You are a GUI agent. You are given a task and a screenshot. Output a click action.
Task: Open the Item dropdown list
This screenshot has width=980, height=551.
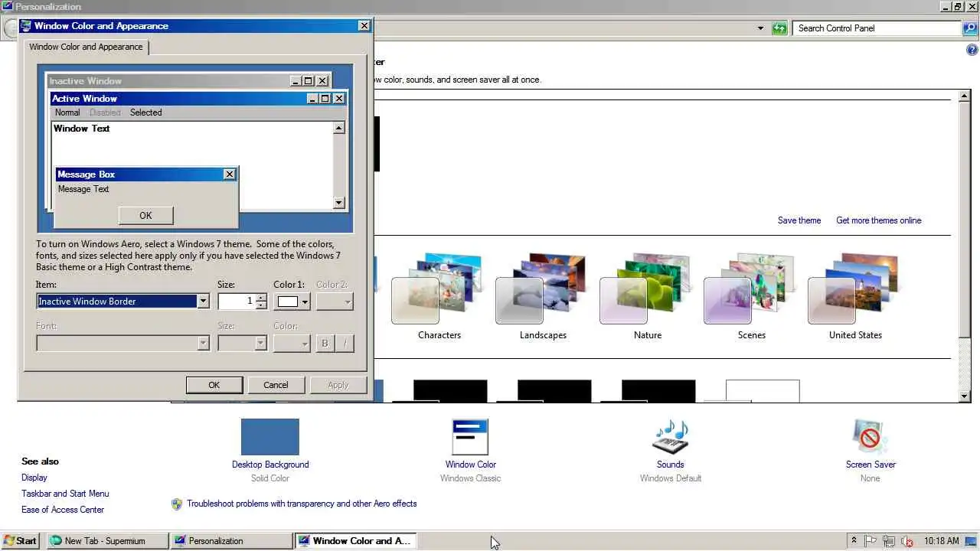(203, 302)
